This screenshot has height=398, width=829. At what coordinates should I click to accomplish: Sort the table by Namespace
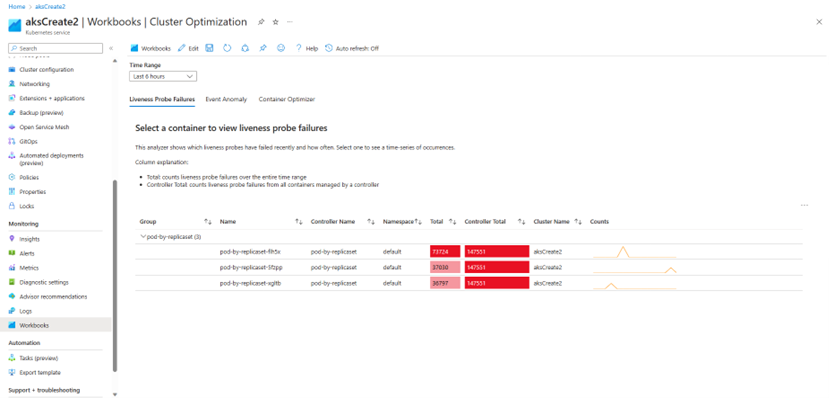[x=418, y=222]
